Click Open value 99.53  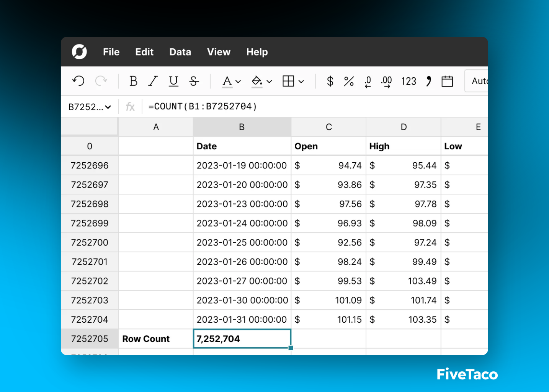tap(328, 281)
